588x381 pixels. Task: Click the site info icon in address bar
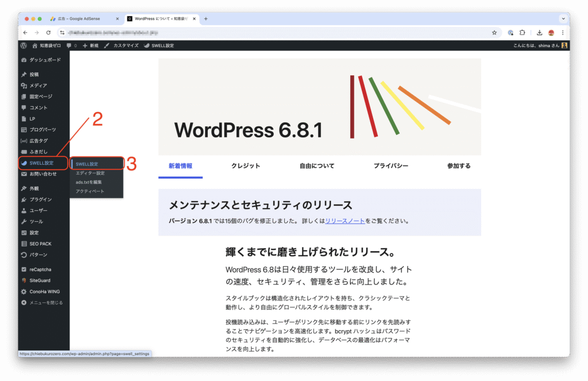(x=62, y=33)
